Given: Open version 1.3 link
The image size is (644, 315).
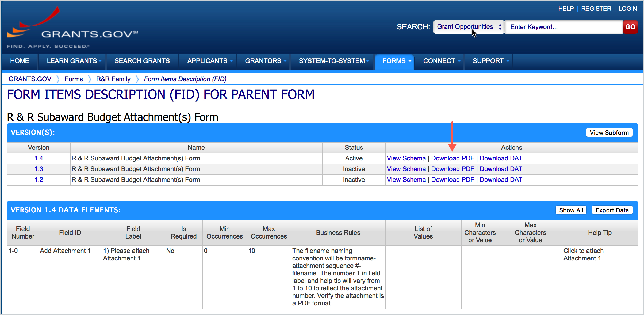Looking at the screenshot, I should pyautogui.click(x=39, y=169).
